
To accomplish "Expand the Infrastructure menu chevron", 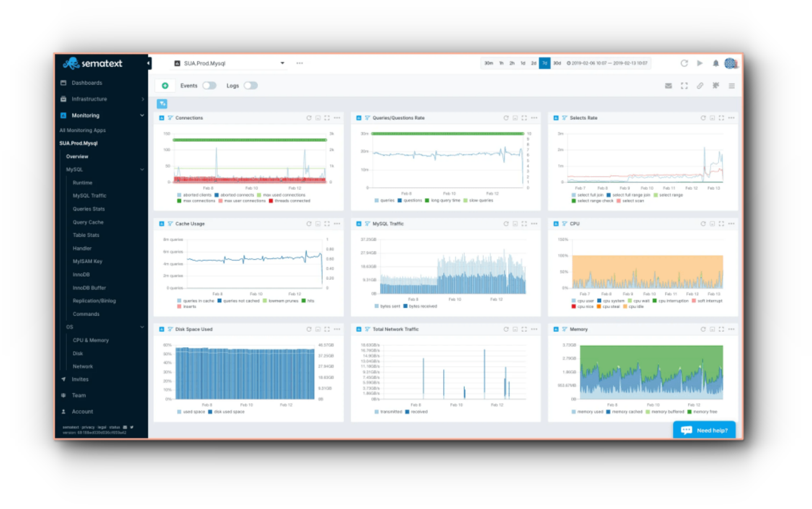I will [x=143, y=99].
